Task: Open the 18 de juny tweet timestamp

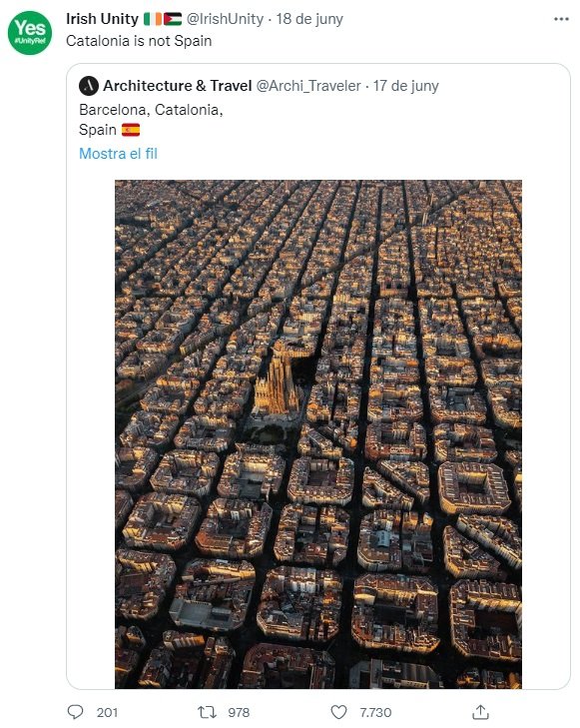Action: 309,19
